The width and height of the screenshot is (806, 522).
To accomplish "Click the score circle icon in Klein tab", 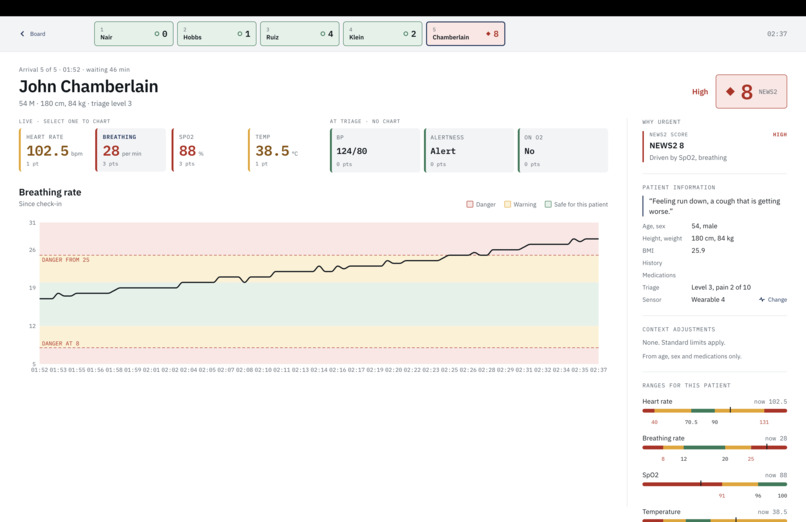I will tap(406, 34).
